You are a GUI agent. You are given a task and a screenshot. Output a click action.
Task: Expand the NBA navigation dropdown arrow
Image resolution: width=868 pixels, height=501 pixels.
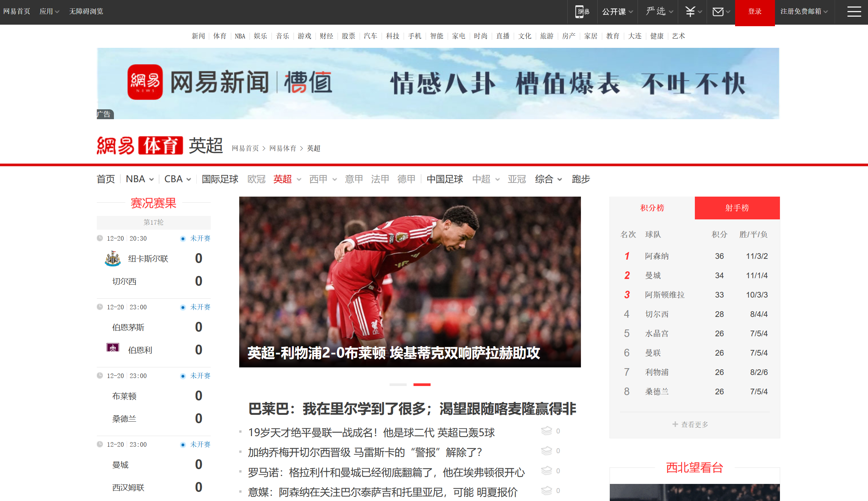152,180
